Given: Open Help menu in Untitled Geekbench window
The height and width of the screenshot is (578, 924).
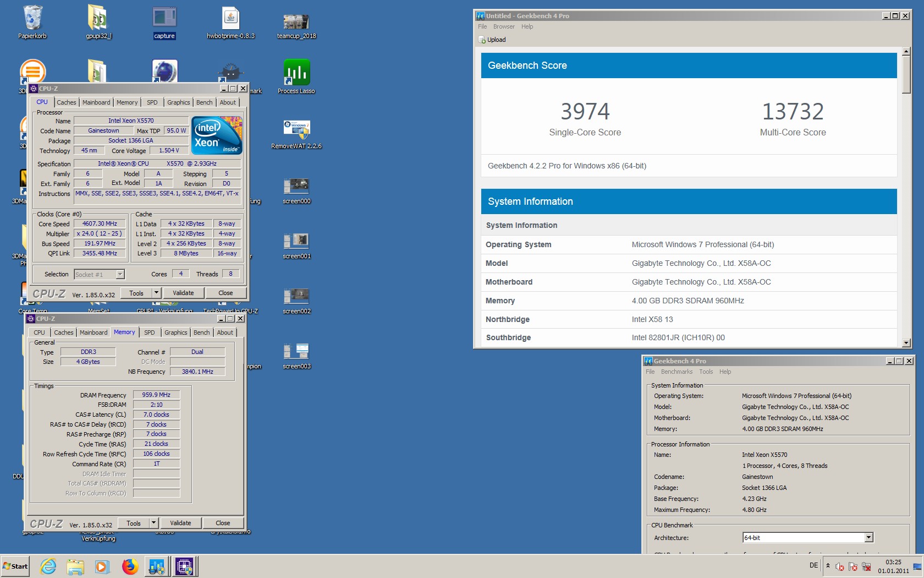Looking at the screenshot, I should [527, 26].
